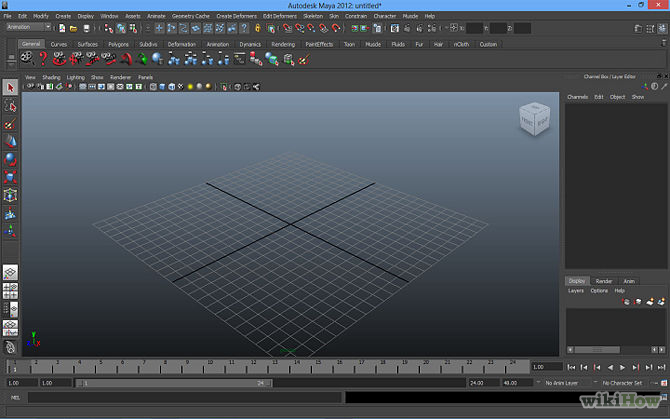Click the New Scene icon
The image size is (670, 419).
click(62, 29)
